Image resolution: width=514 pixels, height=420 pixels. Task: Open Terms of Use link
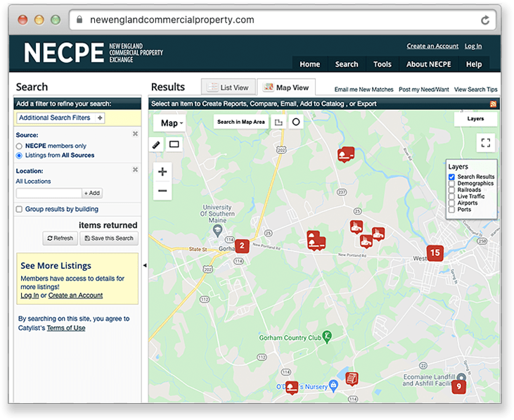point(66,329)
